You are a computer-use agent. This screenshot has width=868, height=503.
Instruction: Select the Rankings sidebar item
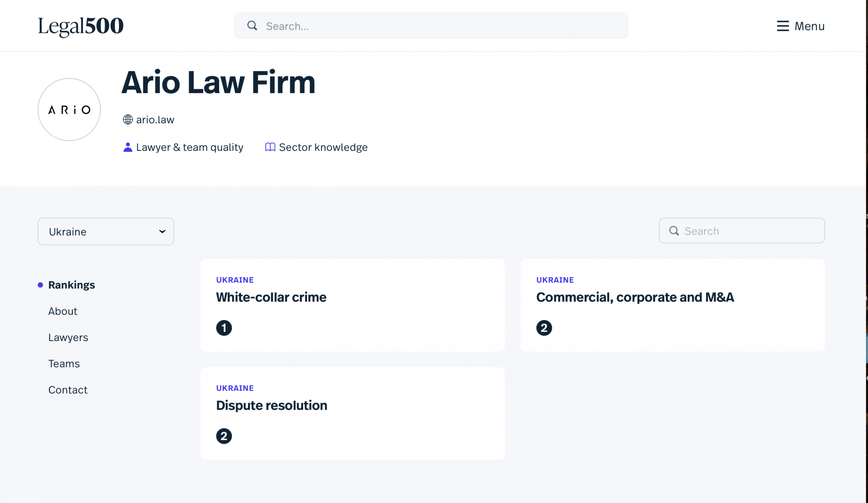(71, 285)
